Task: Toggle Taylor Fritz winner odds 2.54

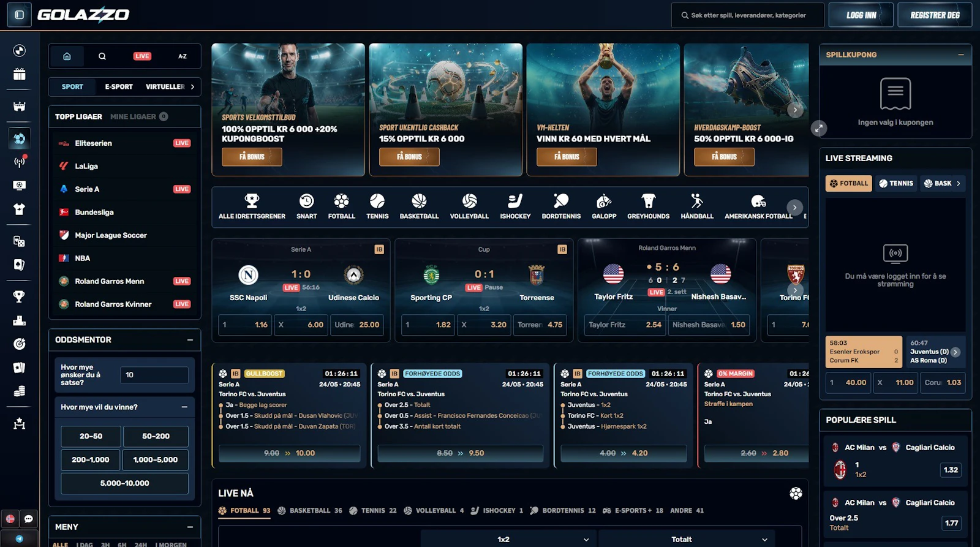Action: click(x=625, y=325)
